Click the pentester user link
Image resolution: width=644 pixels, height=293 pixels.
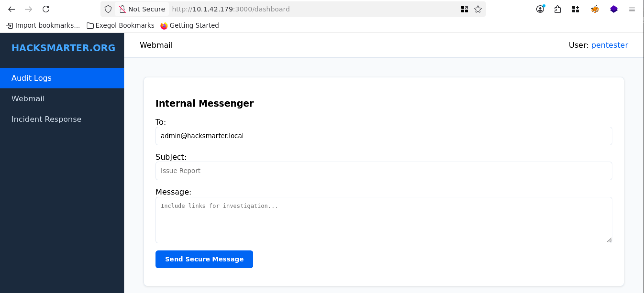pyautogui.click(x=609, y=45)
